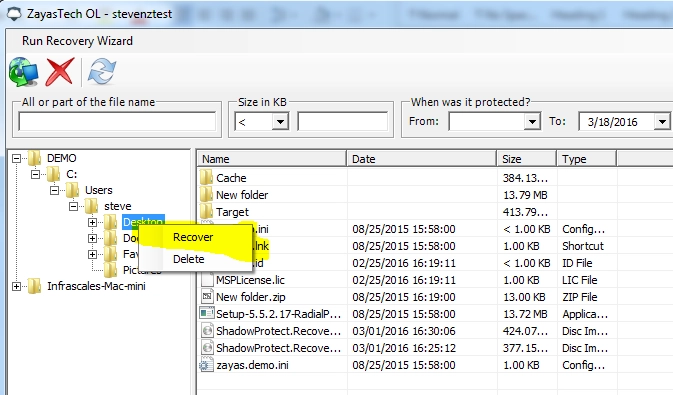Click the zayas.demo.ini config file icon

pyautogui.click(x=206, y=365)
